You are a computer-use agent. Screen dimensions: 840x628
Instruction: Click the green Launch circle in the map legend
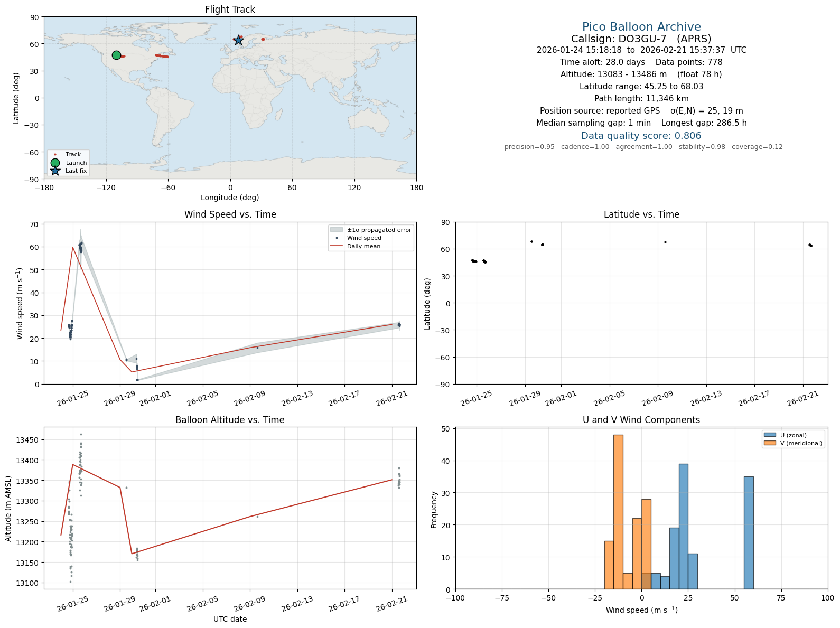coord(55,163)
